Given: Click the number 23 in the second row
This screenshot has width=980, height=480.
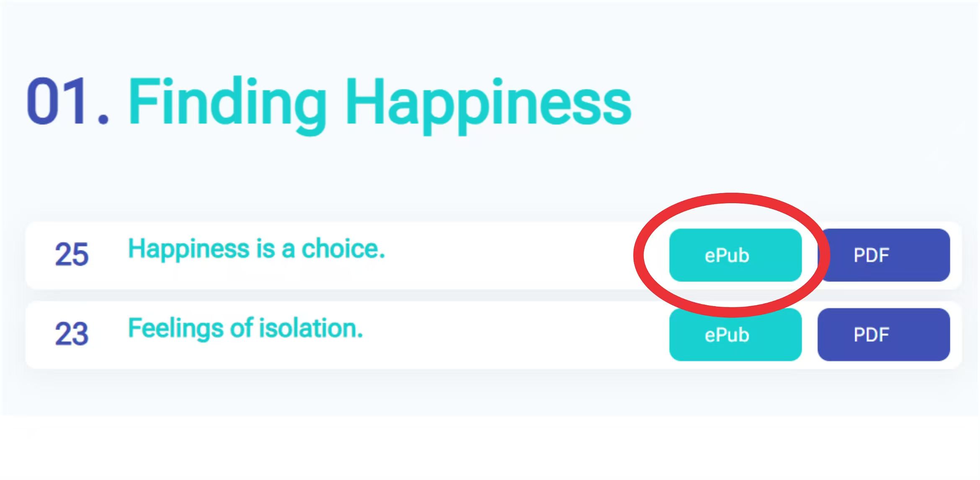Looking at the screenshot, I should pos(72,334).
